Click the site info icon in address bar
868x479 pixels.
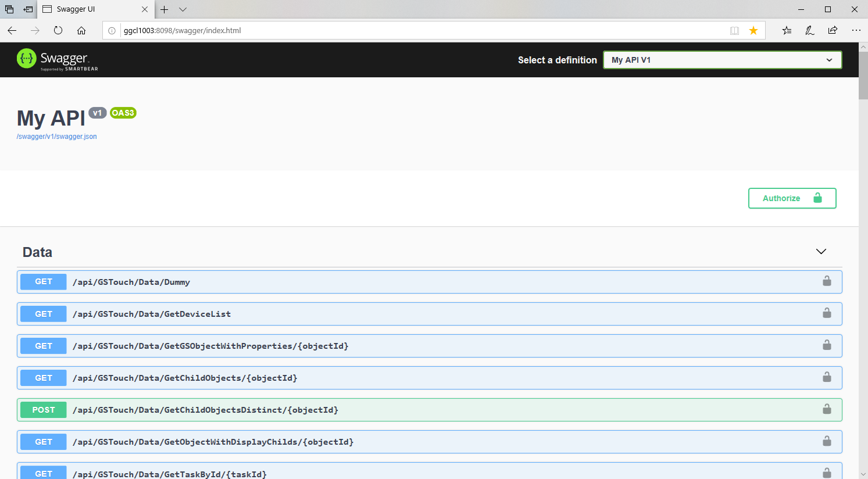112,30
